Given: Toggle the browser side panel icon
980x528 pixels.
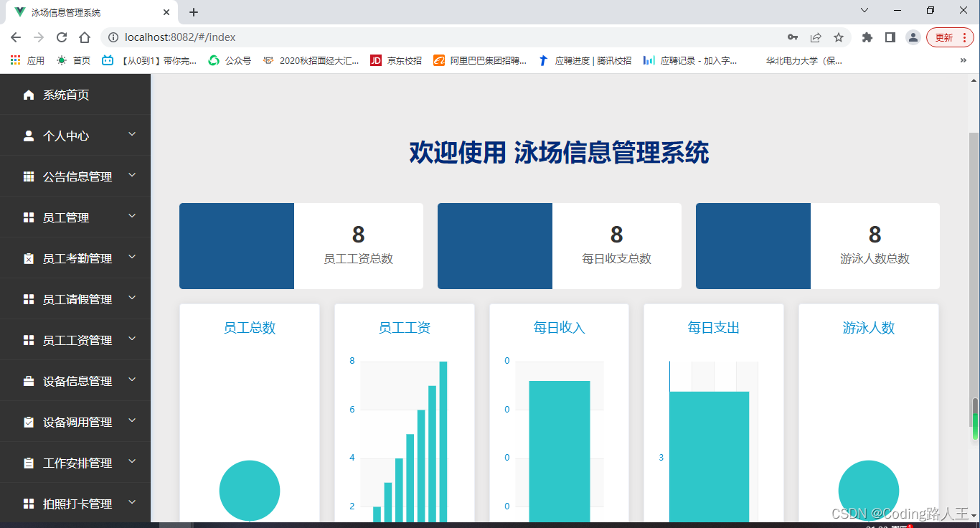Looking at the screenshot, I should tap(890, 37).
